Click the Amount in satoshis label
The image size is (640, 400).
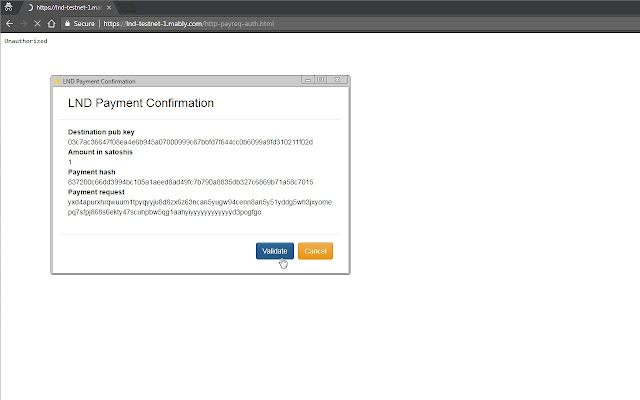(x=100, y=152)
